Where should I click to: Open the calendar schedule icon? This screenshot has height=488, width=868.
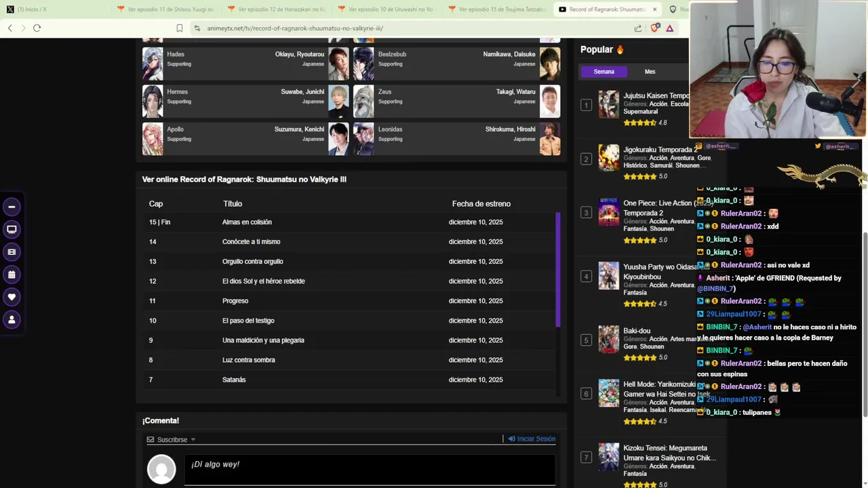click(12, 274)
